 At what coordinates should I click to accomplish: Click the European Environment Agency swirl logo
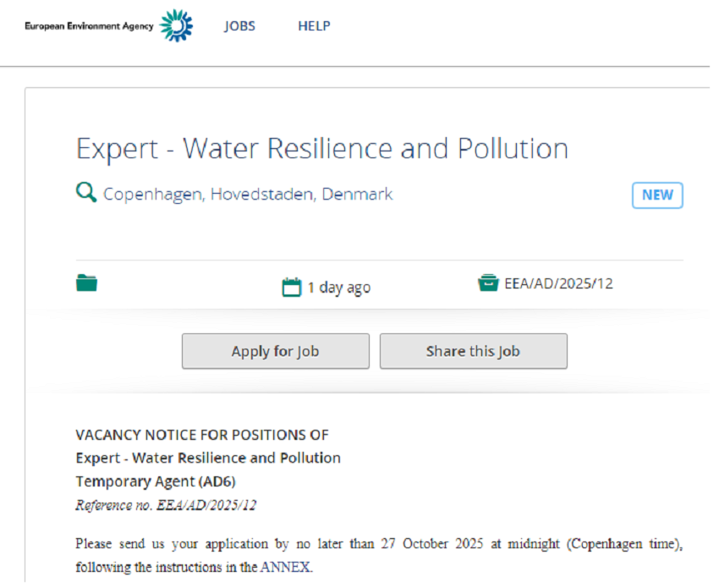pyautogui.click(x=177, y=26)
